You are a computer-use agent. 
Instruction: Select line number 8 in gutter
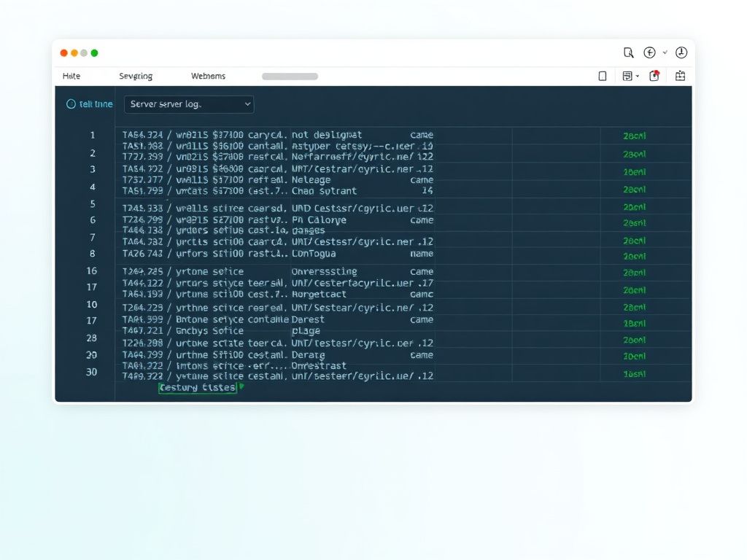93,254
